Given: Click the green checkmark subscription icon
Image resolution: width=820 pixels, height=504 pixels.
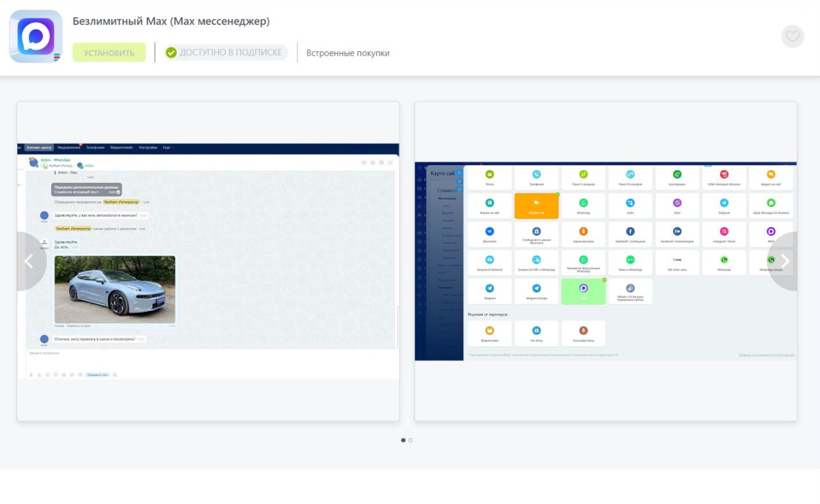Looking at the screenshot, I should click(x=171, y=53).
